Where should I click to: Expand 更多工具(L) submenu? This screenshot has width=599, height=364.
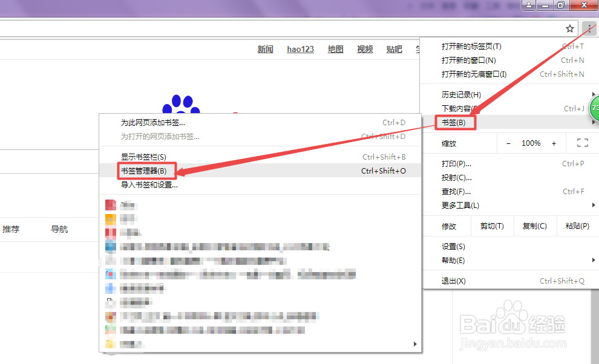(509, 206)
